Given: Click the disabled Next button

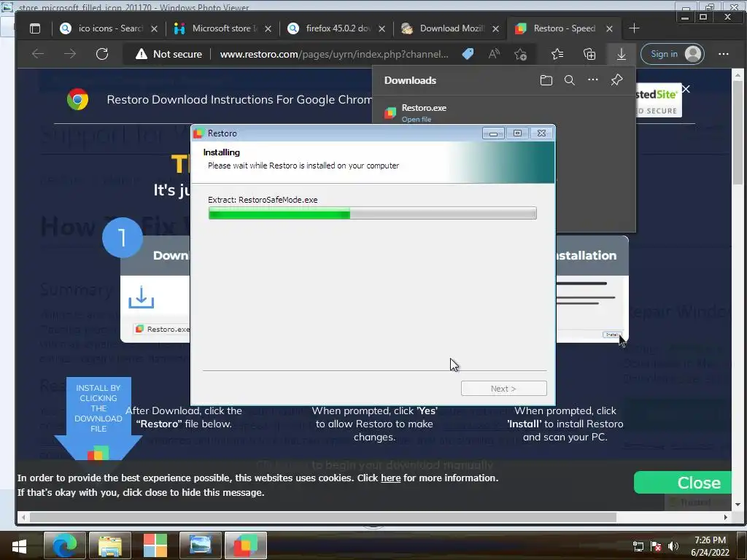Looking at the screenshot, I should point(503,389).
